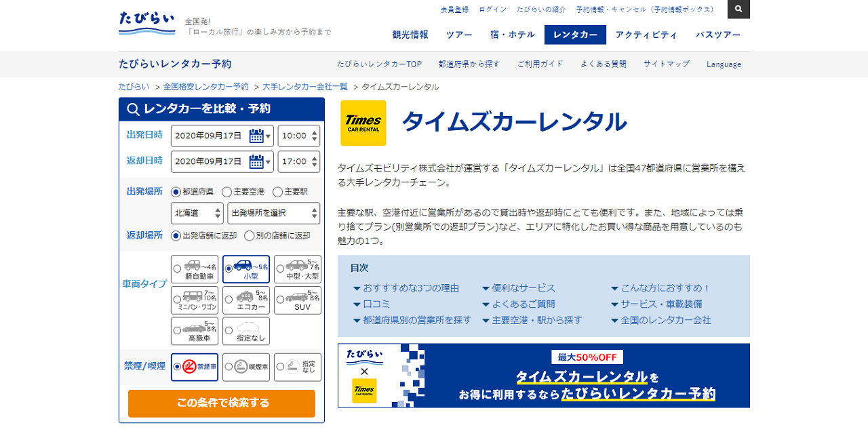Expand the 出発場所を選択 dropdown
The image size is (868, 440).
(273, 213)
